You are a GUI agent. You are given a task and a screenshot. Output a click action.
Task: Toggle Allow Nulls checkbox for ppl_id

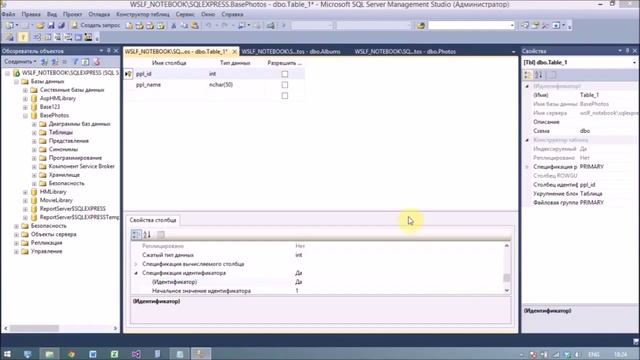tap(284, 74)
